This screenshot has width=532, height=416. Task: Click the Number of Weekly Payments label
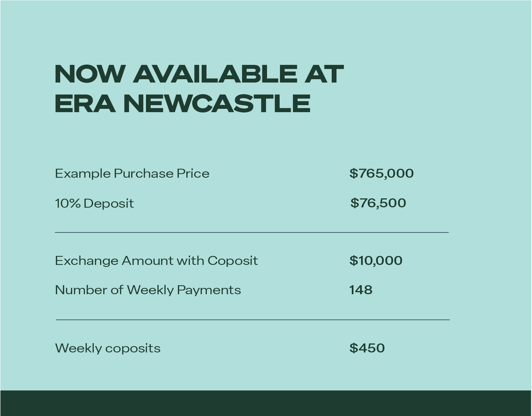(148, 290)
